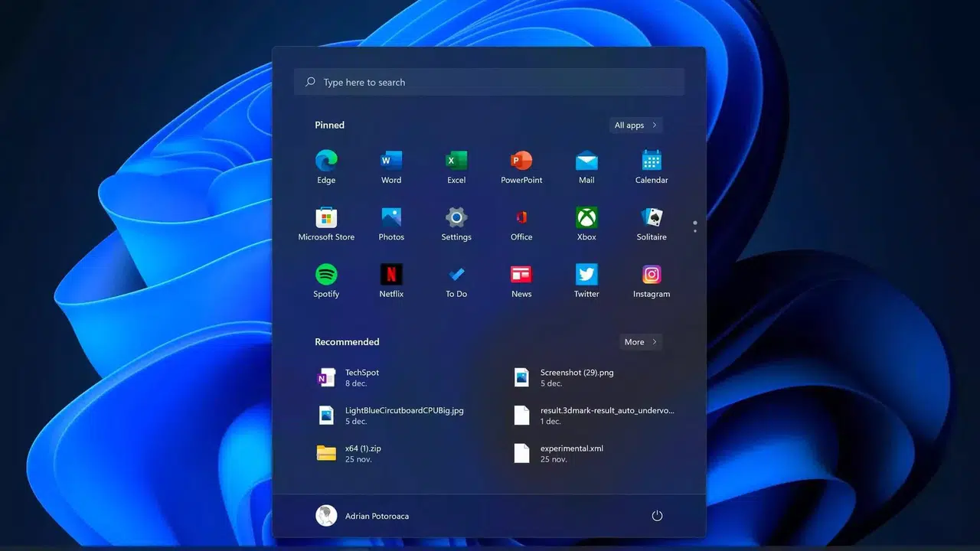The width and height of the screenshot is (980, 551).
Task: Open LightBlueCircutboardCPUBig.jpg recommended file
Action: [x=404, y=410]
